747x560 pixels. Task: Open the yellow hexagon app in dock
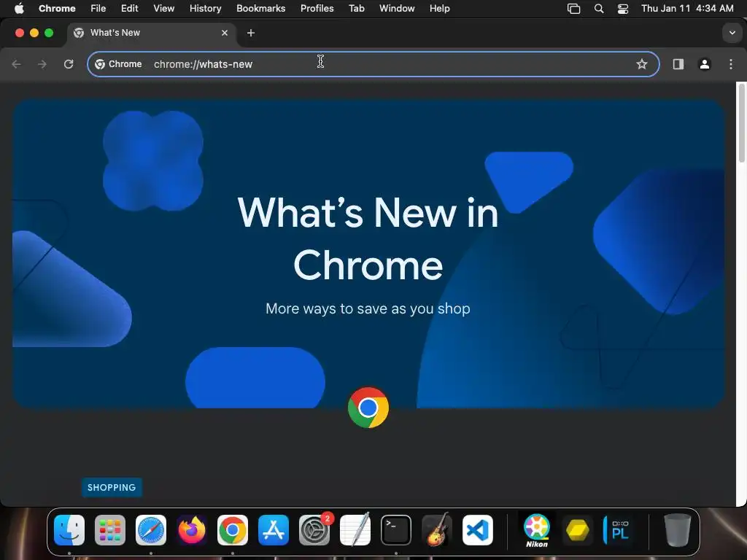click(x=578, y=530)
